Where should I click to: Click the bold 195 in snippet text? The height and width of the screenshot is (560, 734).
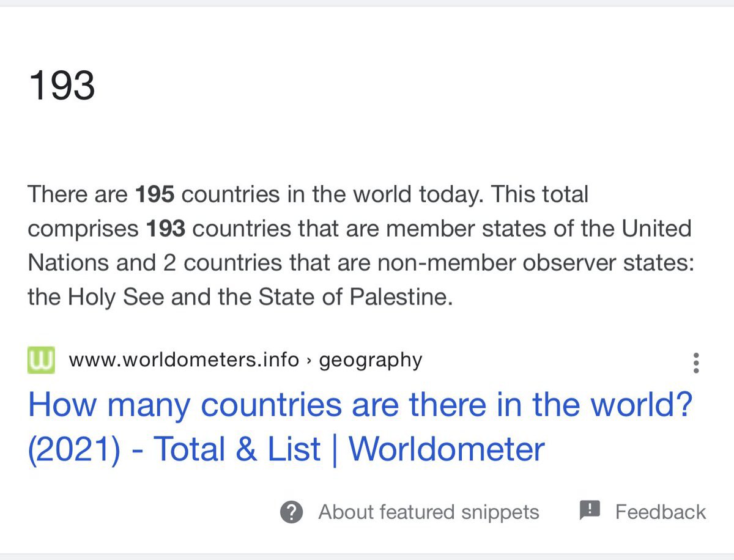[x=155, y=195]
